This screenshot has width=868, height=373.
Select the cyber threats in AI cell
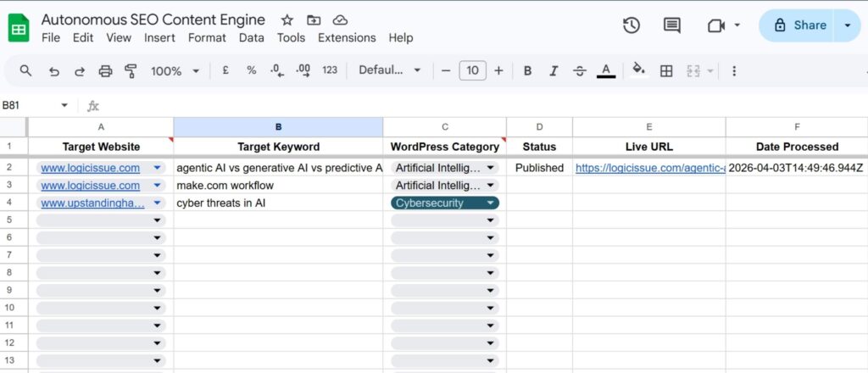[x=278, y=203]
